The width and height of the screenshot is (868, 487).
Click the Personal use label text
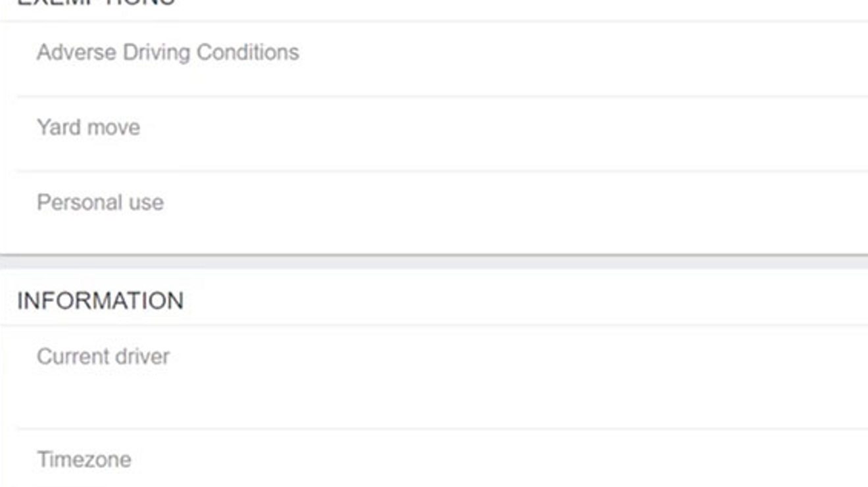101,202
